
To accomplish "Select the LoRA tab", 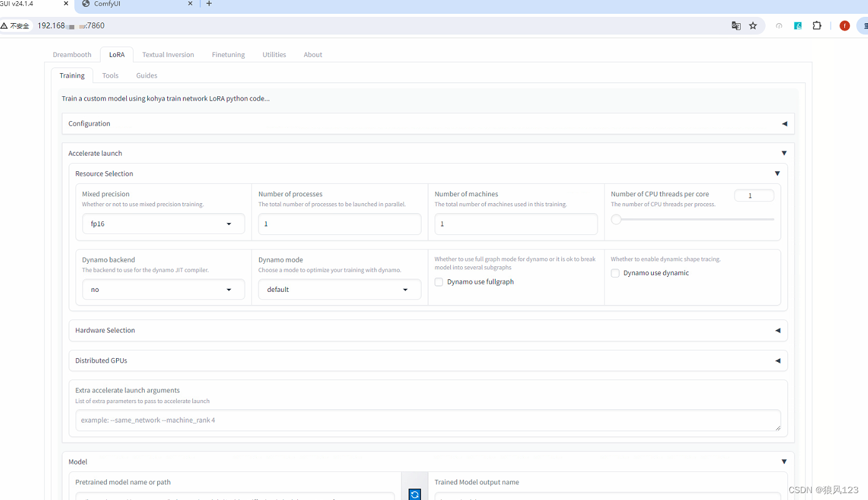I will click(x=117, y=54).
